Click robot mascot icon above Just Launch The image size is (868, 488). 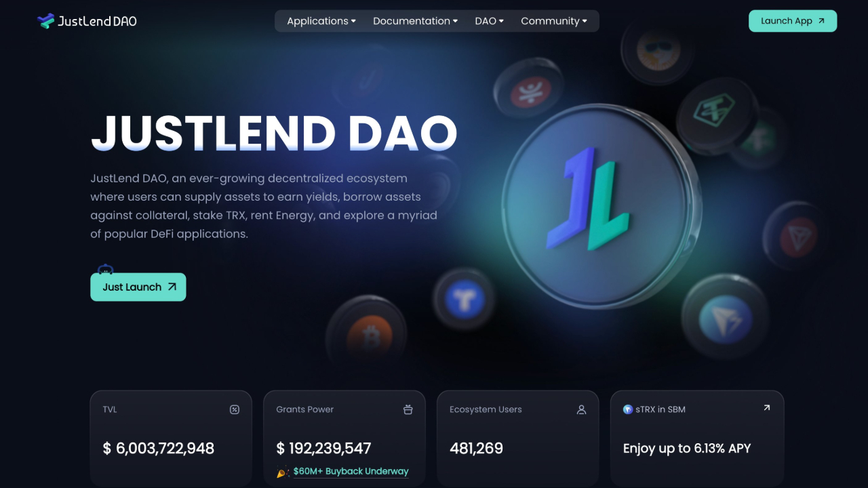[105, 269]
